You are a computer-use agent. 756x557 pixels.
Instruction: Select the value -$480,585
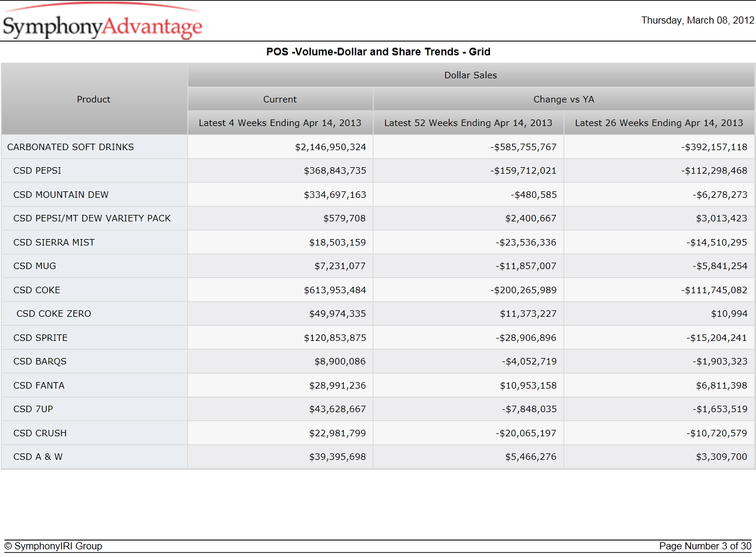pos(533,195)
